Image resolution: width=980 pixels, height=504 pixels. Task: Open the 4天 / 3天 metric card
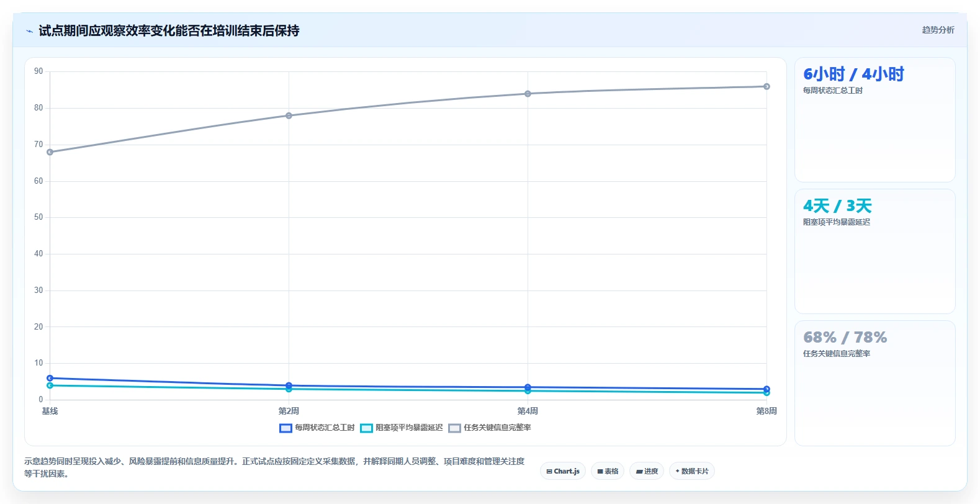874,251
